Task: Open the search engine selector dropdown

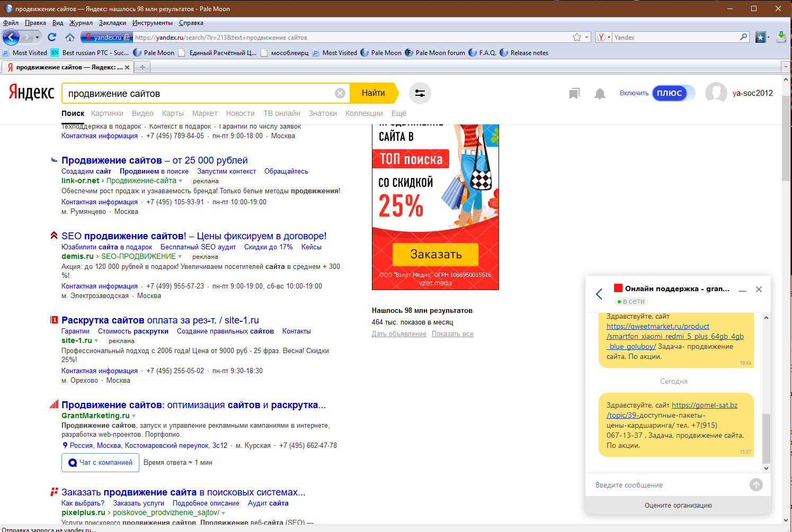Action: pos(604,37)
